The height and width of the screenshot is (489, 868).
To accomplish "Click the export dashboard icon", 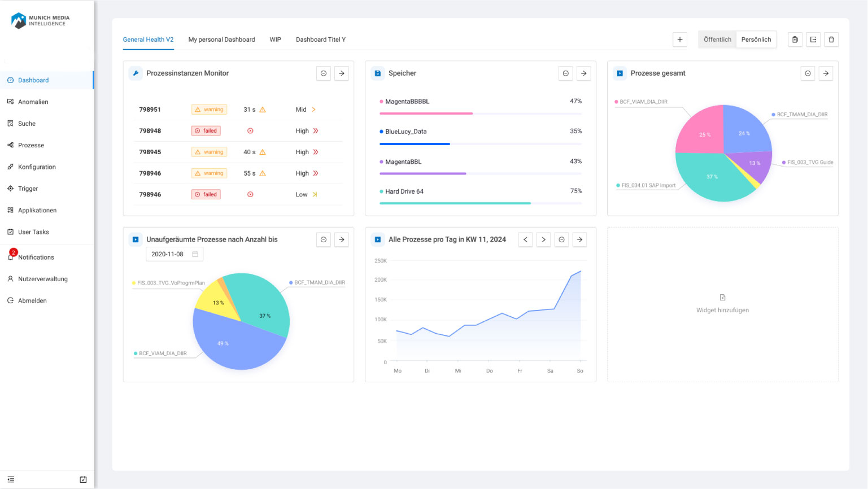I will (x=813, y=40).
